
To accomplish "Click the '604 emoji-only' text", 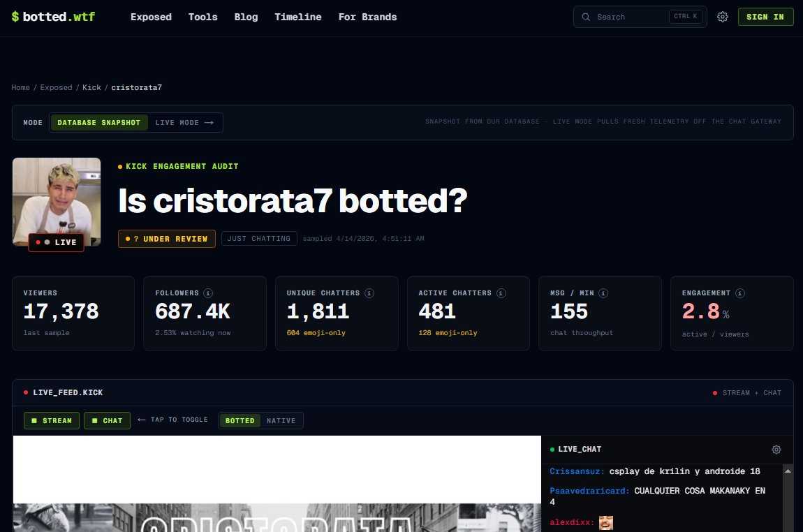I will [316, 333].
